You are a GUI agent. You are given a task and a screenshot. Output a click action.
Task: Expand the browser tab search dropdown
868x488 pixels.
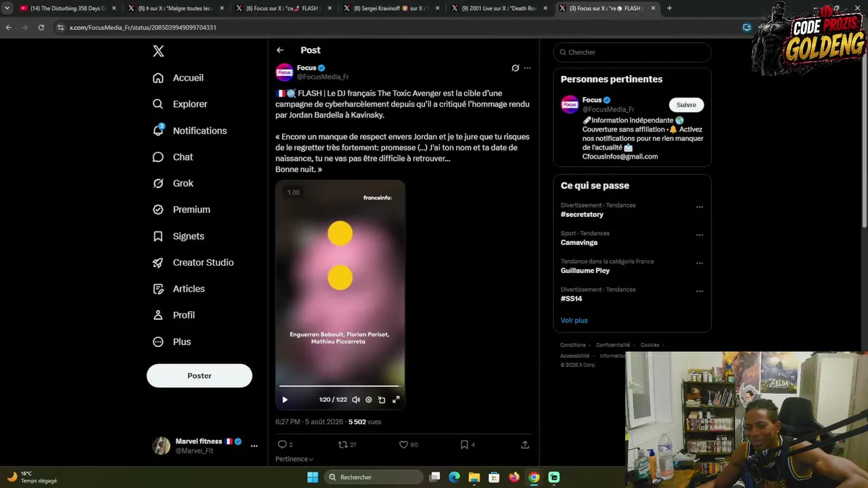(x=7, y=8)
